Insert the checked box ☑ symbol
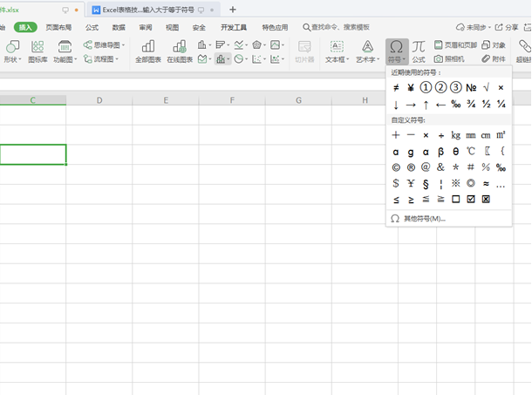 [x=471, y=199]
